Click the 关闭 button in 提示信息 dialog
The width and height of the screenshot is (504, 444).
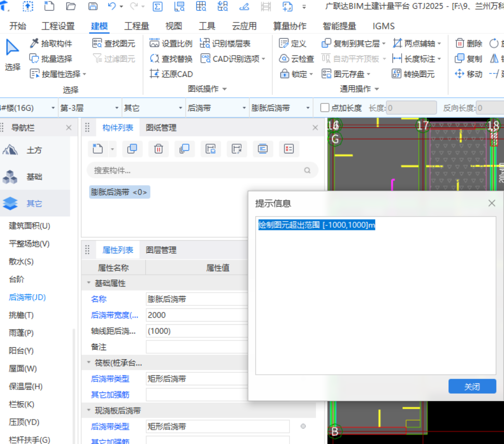click(x=472, y=386)
